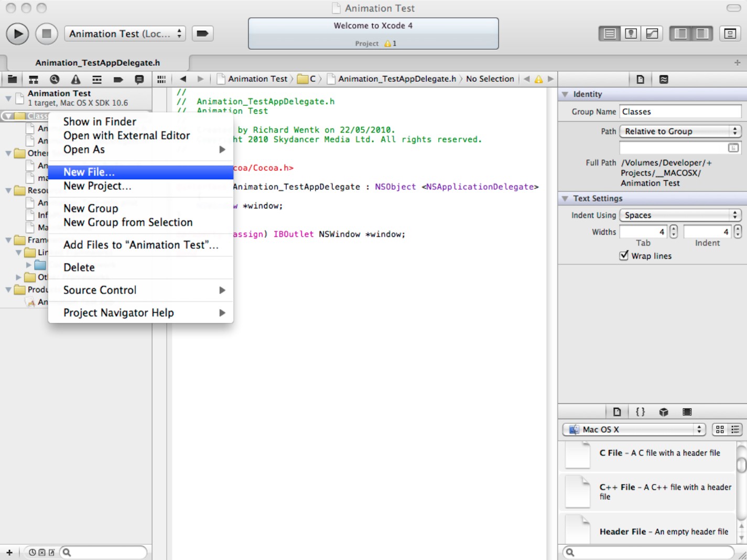Screen dimensions: 747x560
Task: Show the Symbol navigator icon
Action: click(x=34, y=79)
